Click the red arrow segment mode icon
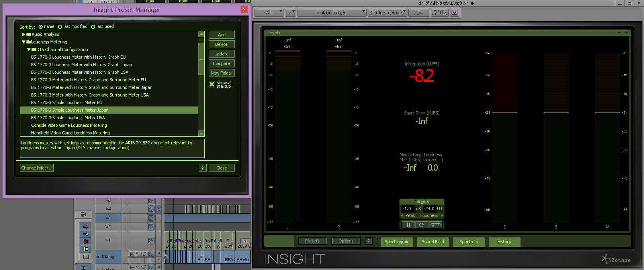This screenshot has height=270, width=644. (86, 227)
